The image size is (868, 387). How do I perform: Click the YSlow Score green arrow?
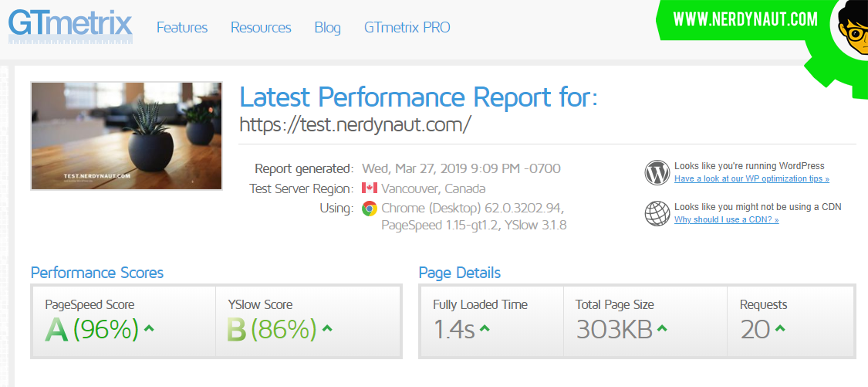tap(327, 328)
